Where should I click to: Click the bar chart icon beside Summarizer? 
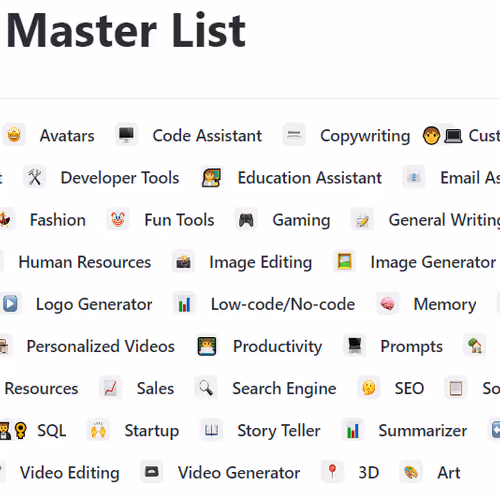[353, 430]
